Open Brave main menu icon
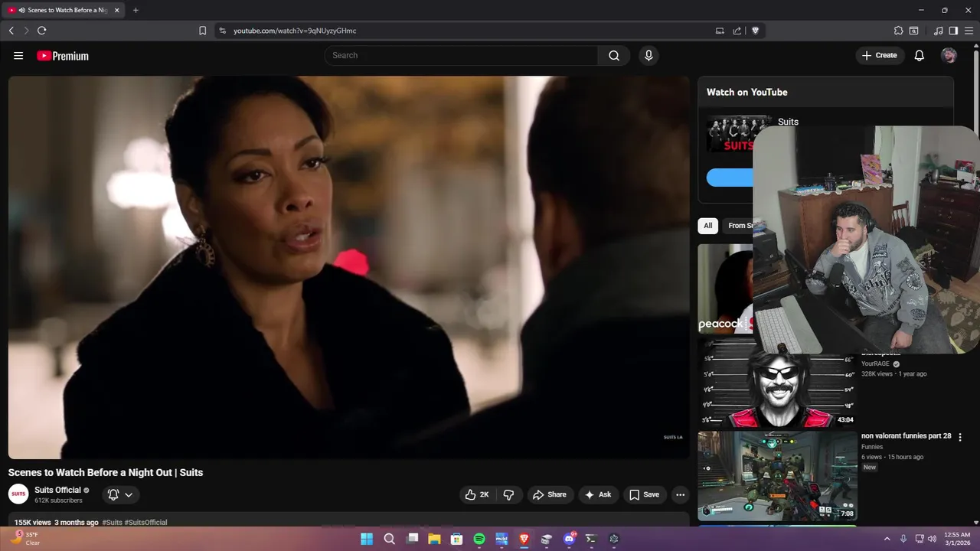The width and height of the screenshot is (980, 551). 969,31
